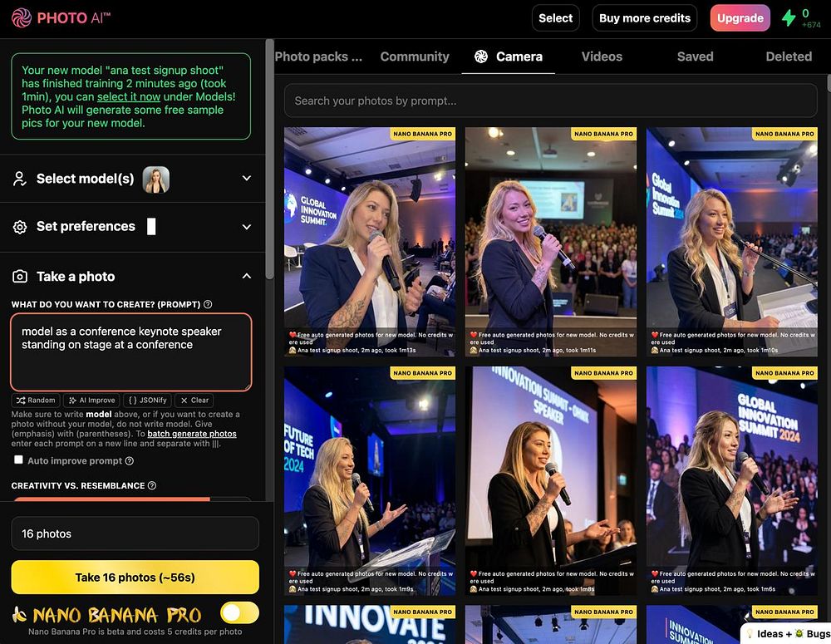The image size is (831, 644).
Task: Click the Buy more credits button
Action: click(645, 18)
